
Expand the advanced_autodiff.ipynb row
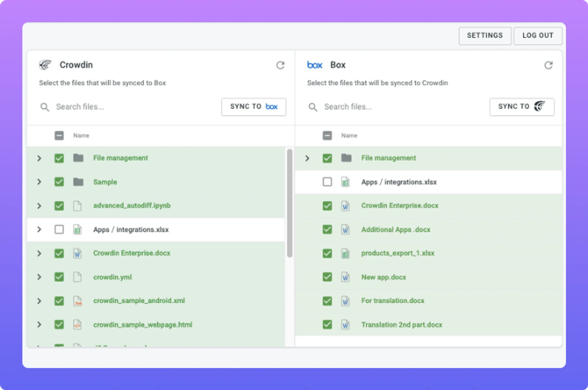tap(39, 206)
